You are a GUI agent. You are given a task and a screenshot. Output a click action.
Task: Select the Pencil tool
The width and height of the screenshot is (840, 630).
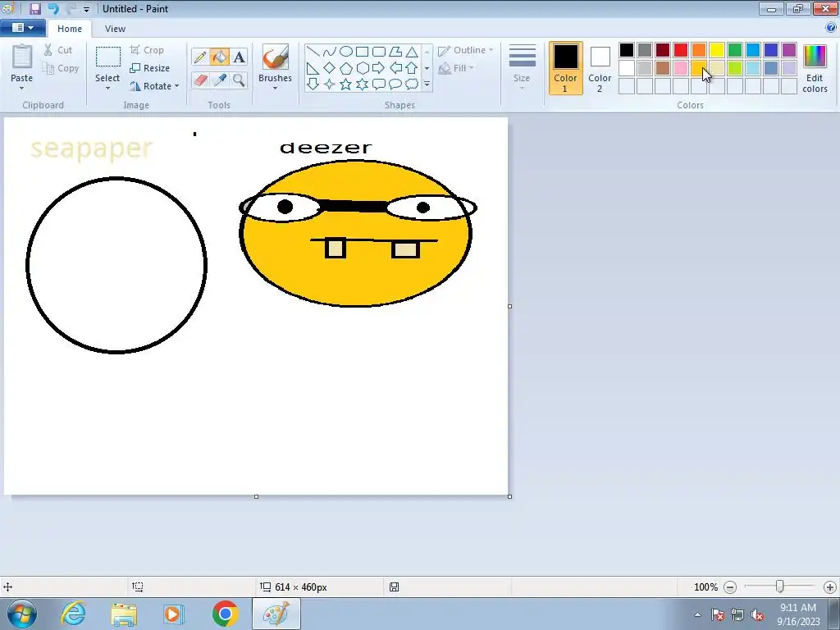click(200, 57)
